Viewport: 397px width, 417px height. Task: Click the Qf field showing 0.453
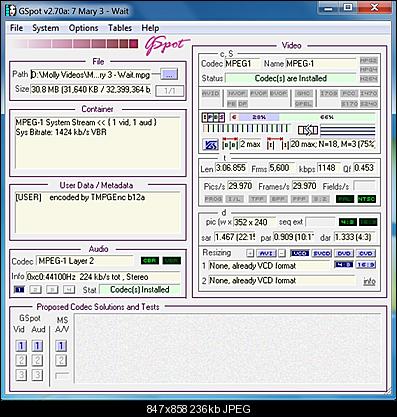[x=364, y=168]
